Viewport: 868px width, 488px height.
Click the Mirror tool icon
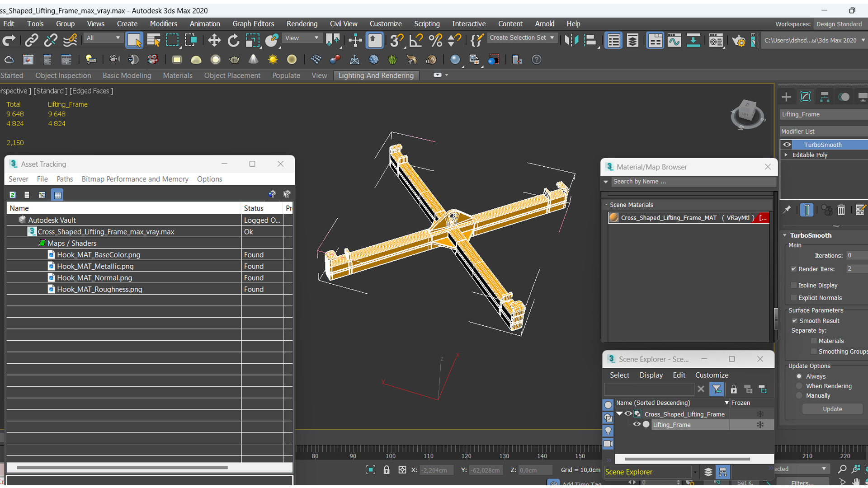coord(571,41)
